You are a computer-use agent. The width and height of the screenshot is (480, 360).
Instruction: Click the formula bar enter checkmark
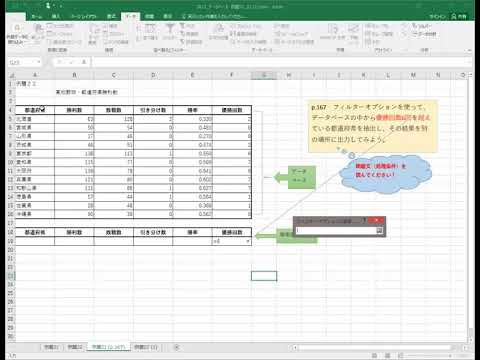(x=72, y=62)
